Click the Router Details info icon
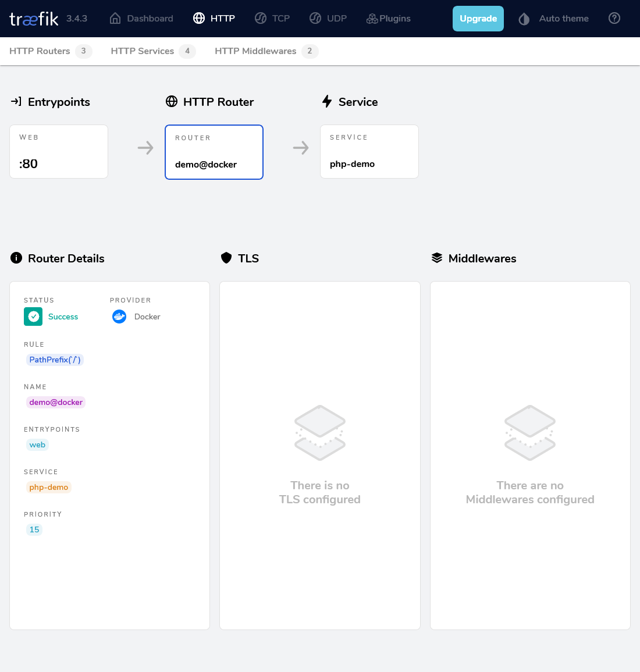The height and width of the screenshot is (672, 640). [x=16, y=258]
